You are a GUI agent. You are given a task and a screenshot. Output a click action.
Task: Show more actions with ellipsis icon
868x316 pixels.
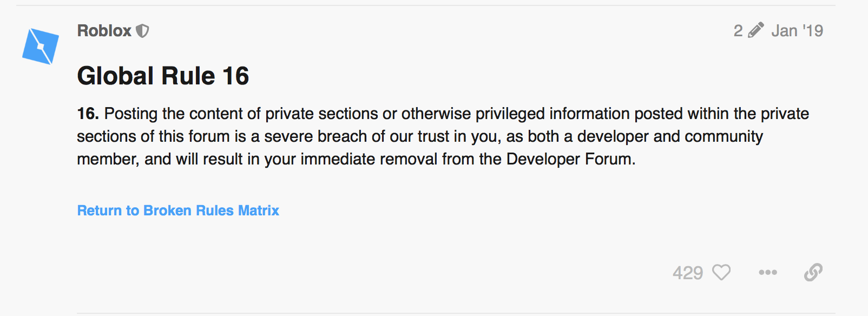(x=768, y=272)
